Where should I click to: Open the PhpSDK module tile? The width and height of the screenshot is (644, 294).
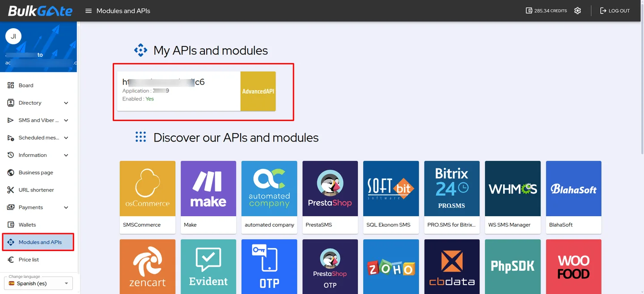(x=513, y=267)
